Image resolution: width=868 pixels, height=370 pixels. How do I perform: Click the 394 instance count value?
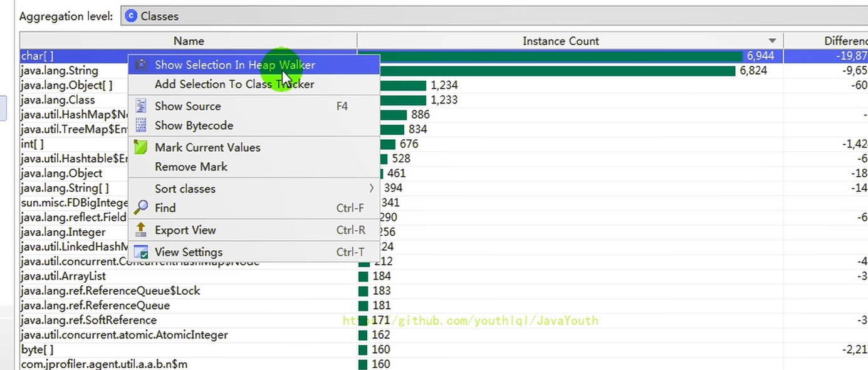(x=393, y=188)
